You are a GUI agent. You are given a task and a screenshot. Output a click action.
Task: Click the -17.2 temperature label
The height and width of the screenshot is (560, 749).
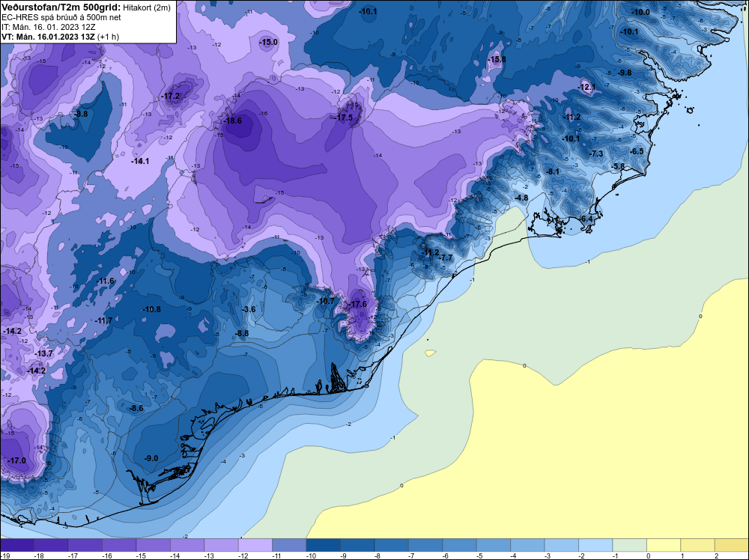tap(171, 96)
